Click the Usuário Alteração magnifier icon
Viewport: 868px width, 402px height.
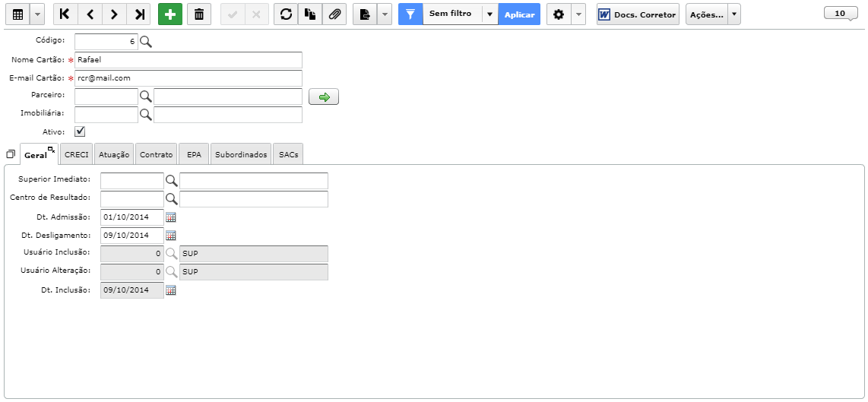click(x=172, y=272)
